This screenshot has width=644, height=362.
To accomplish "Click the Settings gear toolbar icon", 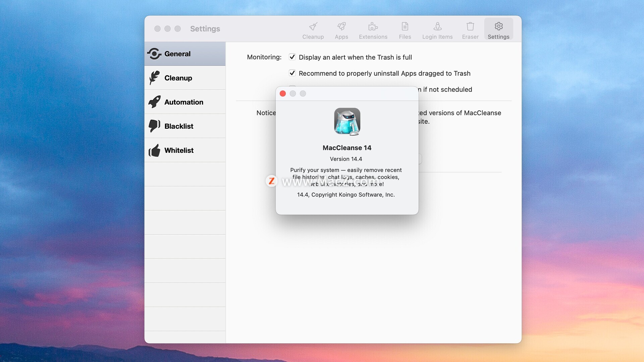I will tap(498, 30).
